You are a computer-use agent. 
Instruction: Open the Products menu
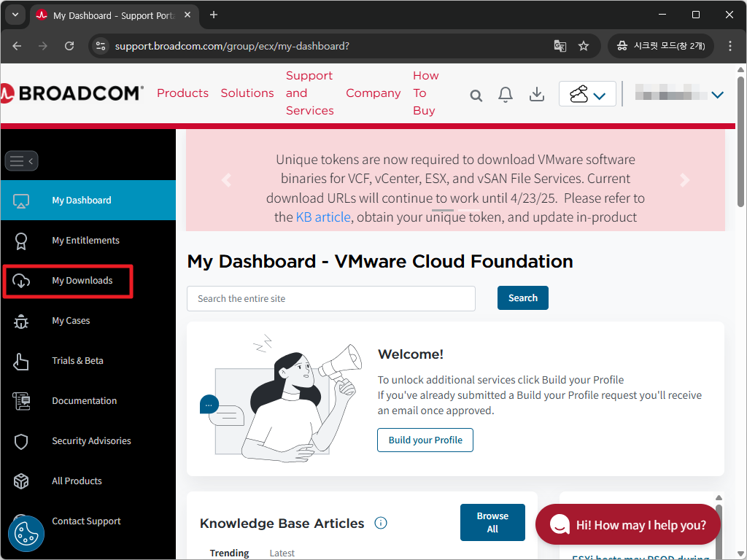(x=182, y=93)
